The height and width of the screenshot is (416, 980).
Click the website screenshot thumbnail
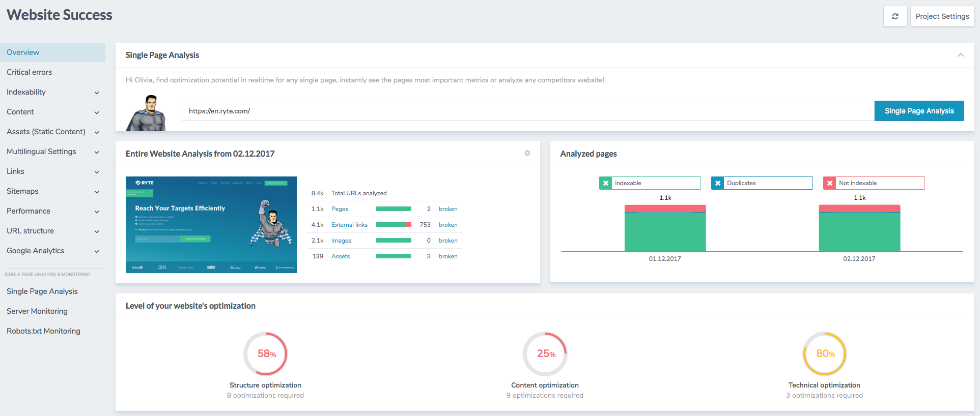(211, 225)
